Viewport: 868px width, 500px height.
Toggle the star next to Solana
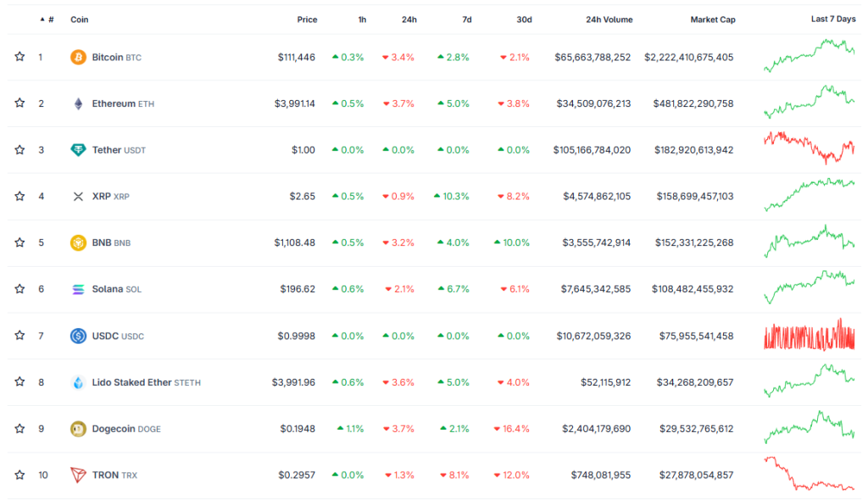pyautogui.click(x=19, y=289)
